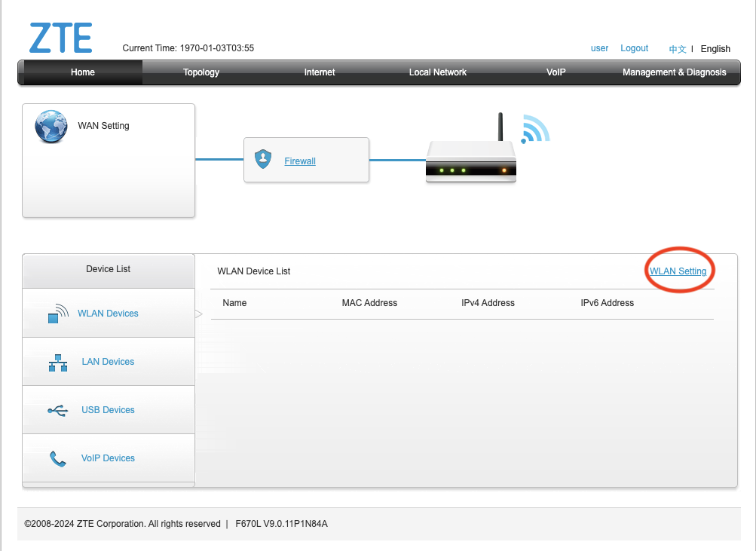Viewport: 756px width, 551px height.
Task: Select the LAN Devices network icon
Action: coord(57,361)
